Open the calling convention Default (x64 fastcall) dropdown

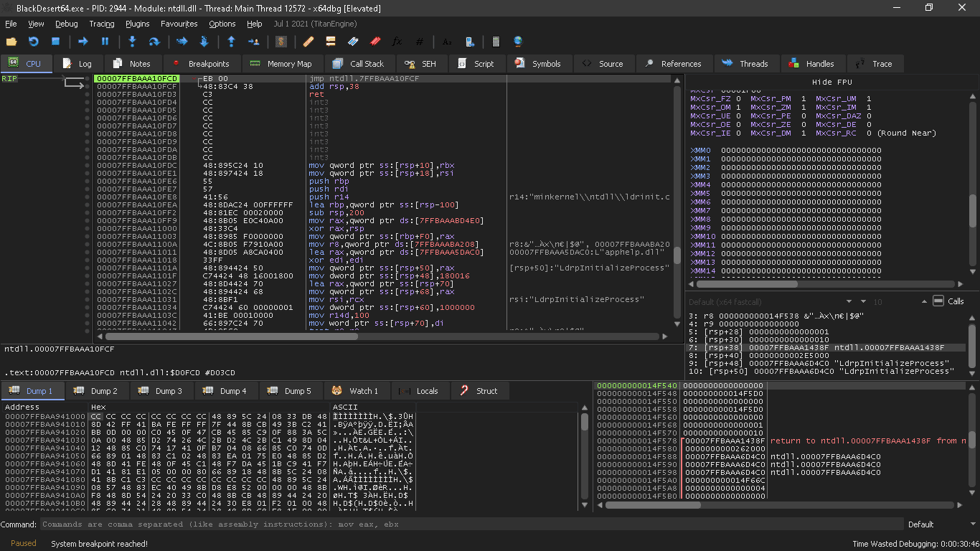tap(769, 301)
